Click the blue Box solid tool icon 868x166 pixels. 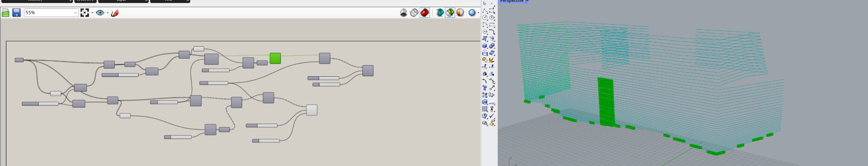tap(485, 45)
